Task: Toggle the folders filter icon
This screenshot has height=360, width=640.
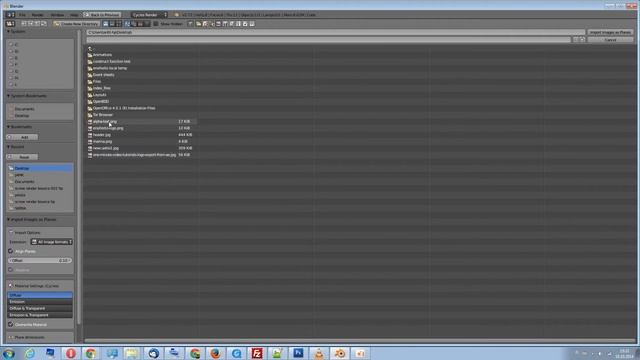Action: [x=198, y=24]
